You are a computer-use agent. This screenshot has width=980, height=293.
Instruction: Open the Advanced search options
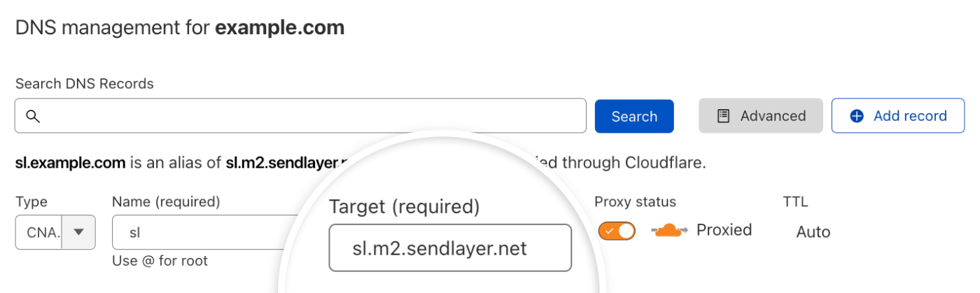pyautogui.click(x=761, y=116)
